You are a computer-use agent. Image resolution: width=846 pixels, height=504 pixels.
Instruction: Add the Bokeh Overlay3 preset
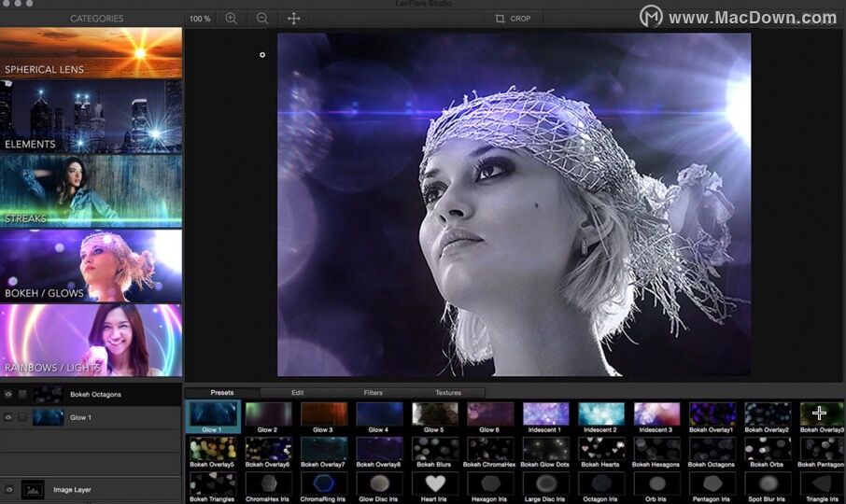[823, 417]
